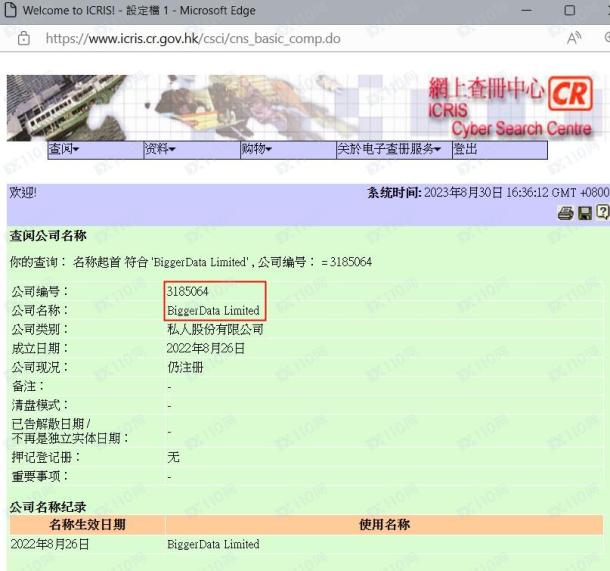Open the 购物 dropdown menu
610x571 pixels.
coord(288,149)
